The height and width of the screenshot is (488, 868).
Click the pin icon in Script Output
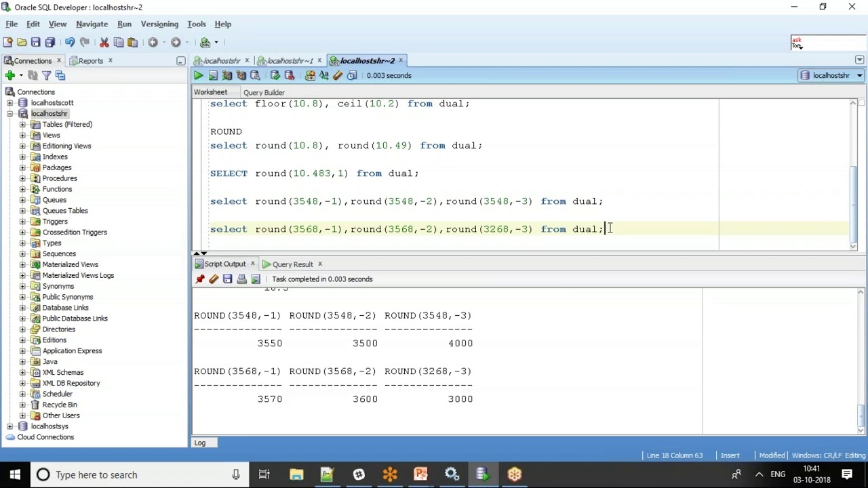click(200, 279)
